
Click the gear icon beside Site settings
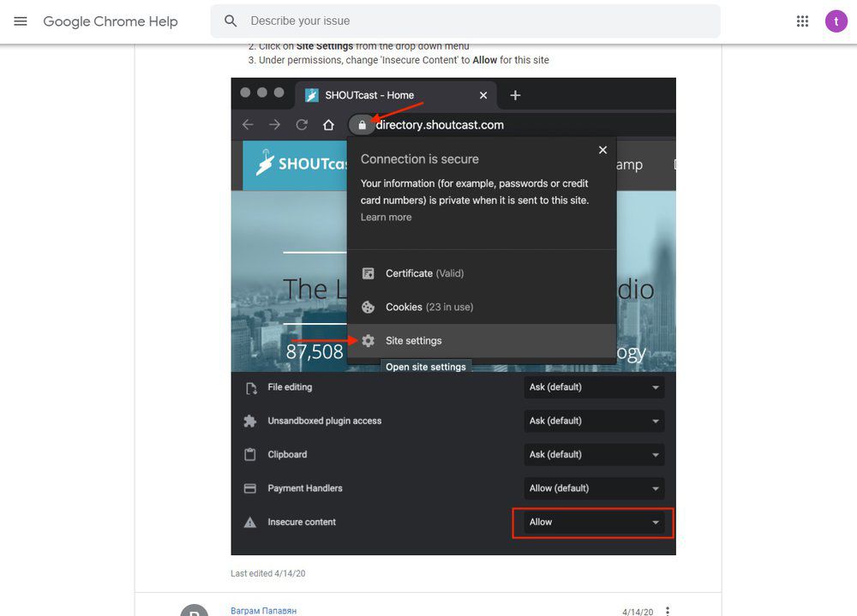tap(368, 341)
